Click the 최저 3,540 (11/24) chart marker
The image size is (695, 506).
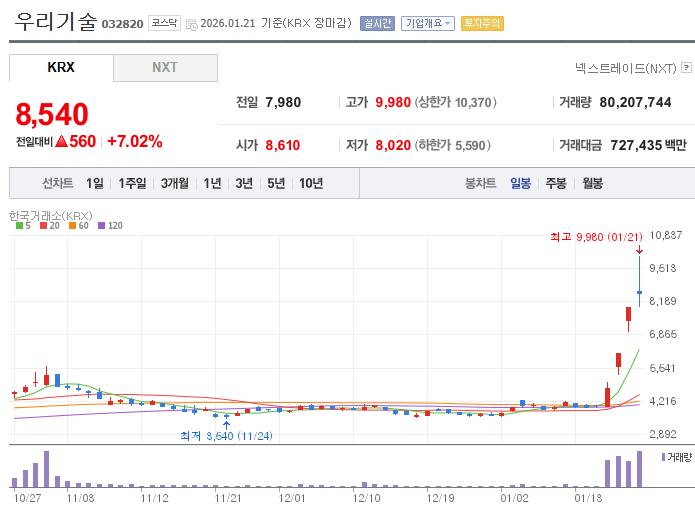click(226, 436)
